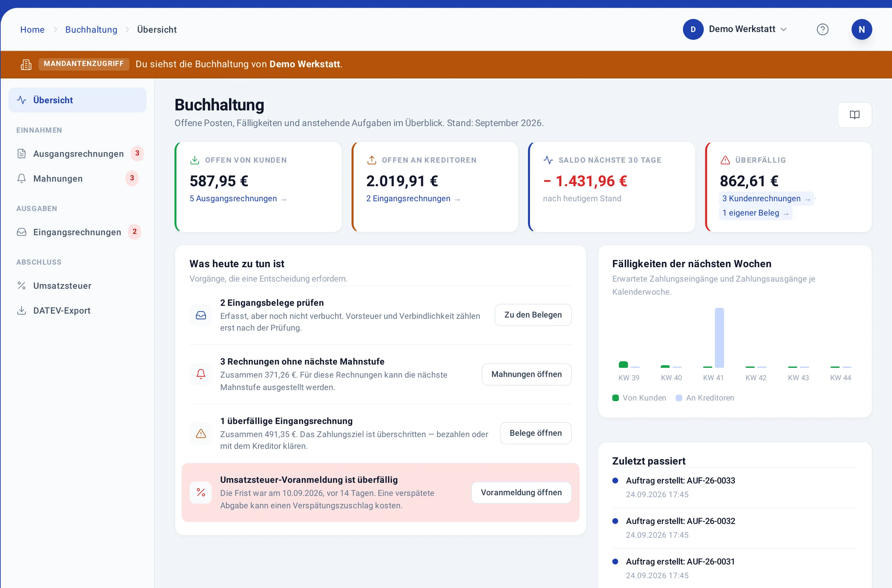
Task: Click the bell icon next to Rechnungen ohne Mahnstufe
Action: (201, 374)
